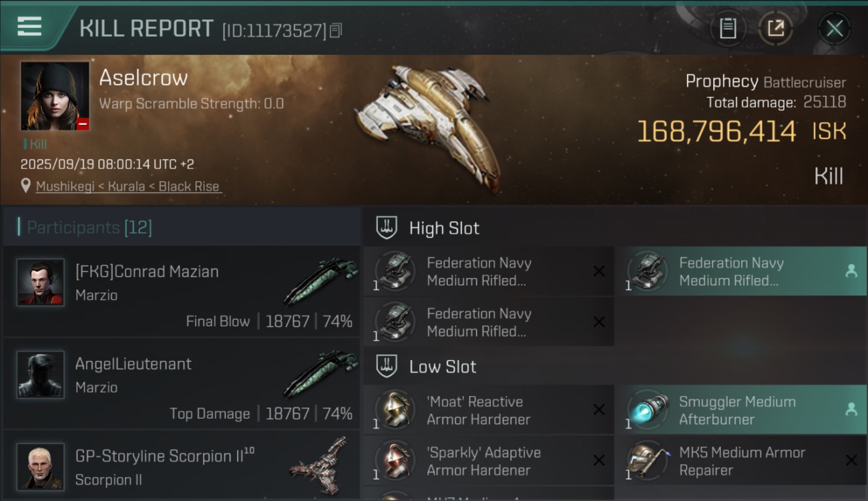Select the highlighted Federation Navy Medium Rifled item

740,272
